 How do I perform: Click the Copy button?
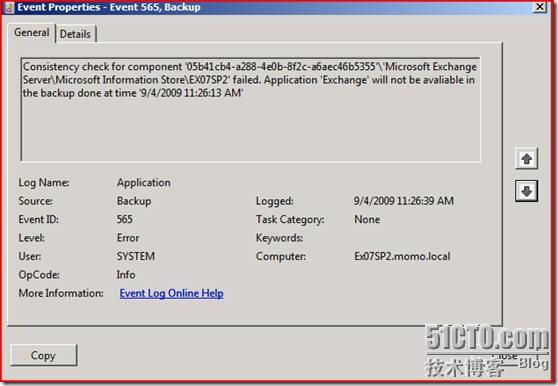click(x=44, y=355)
